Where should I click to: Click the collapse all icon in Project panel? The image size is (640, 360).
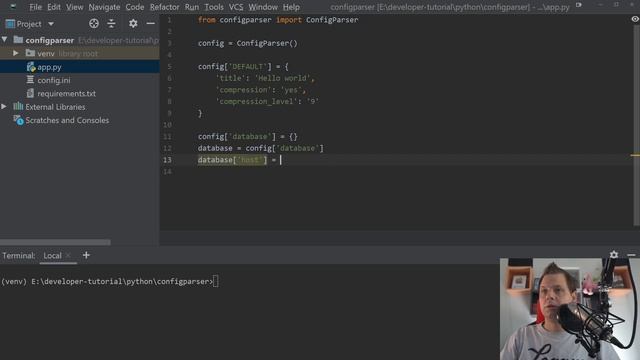(111, 24)
